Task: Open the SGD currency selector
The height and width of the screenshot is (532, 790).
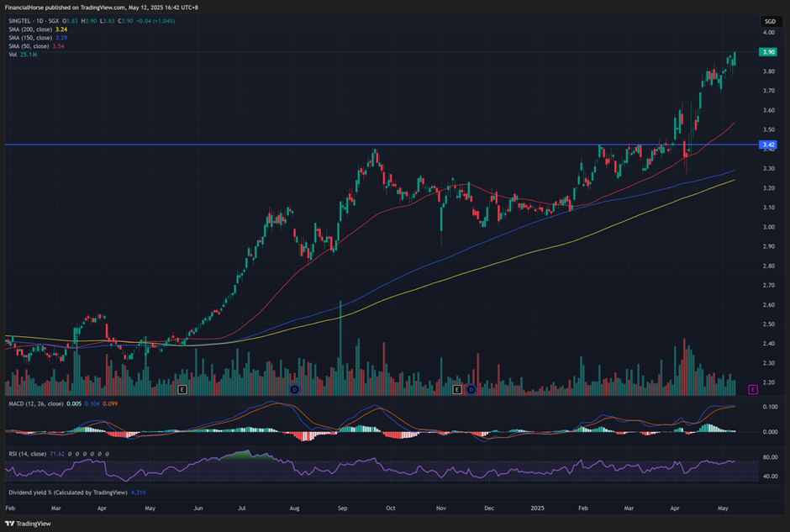Action: [769, 21]
